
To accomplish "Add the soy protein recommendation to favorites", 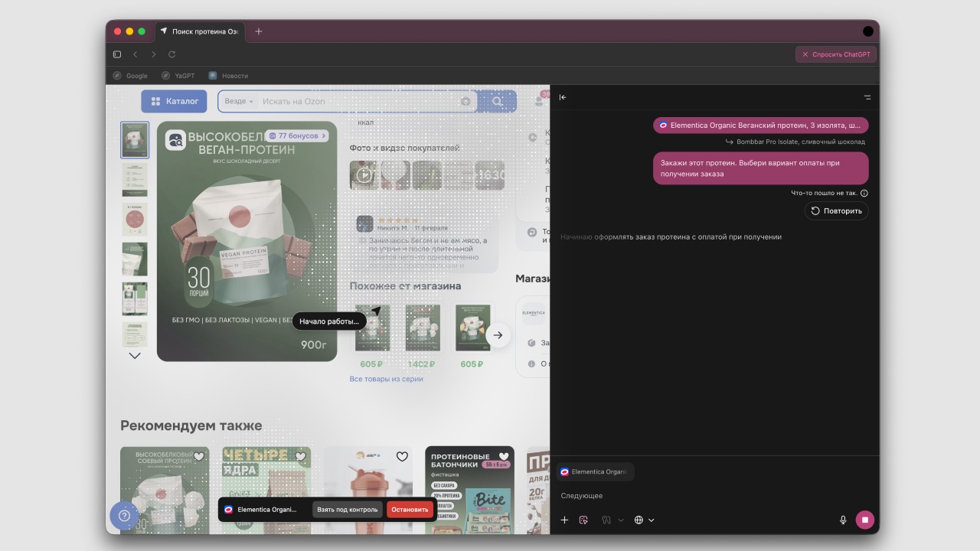I will click(x=199, y=457).
